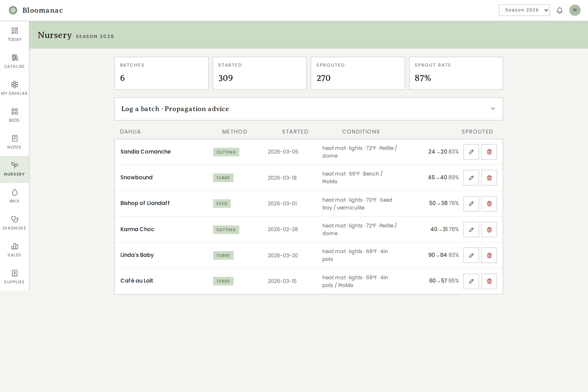Viewport: 588px width, 392px height.
Task: Click the Batches stat card
Action: [x=161, y=73]
